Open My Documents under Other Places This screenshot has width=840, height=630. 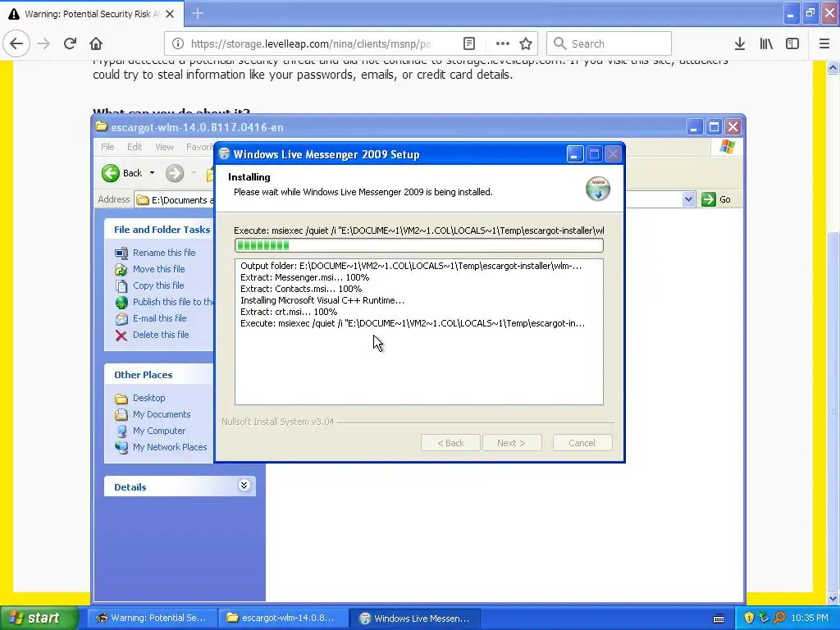coord(162,414)
